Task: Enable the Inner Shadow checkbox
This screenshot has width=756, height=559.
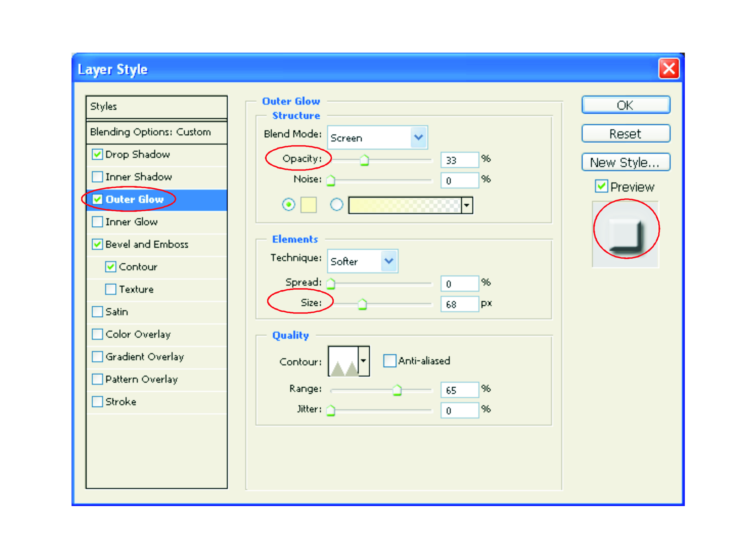Action: click(97, 177)
